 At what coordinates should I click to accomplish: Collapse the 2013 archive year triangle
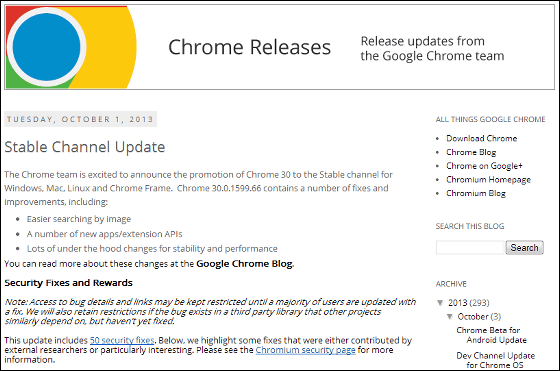440,303
